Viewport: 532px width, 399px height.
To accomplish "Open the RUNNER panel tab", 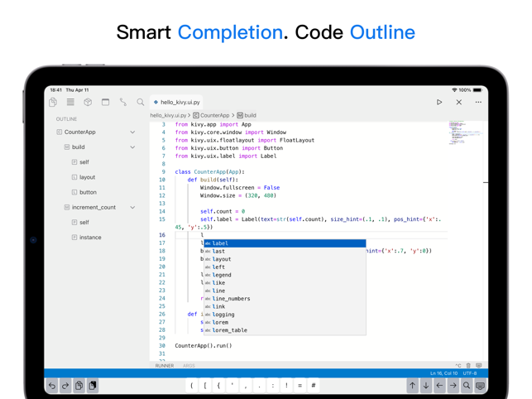I will pos(165,366).
